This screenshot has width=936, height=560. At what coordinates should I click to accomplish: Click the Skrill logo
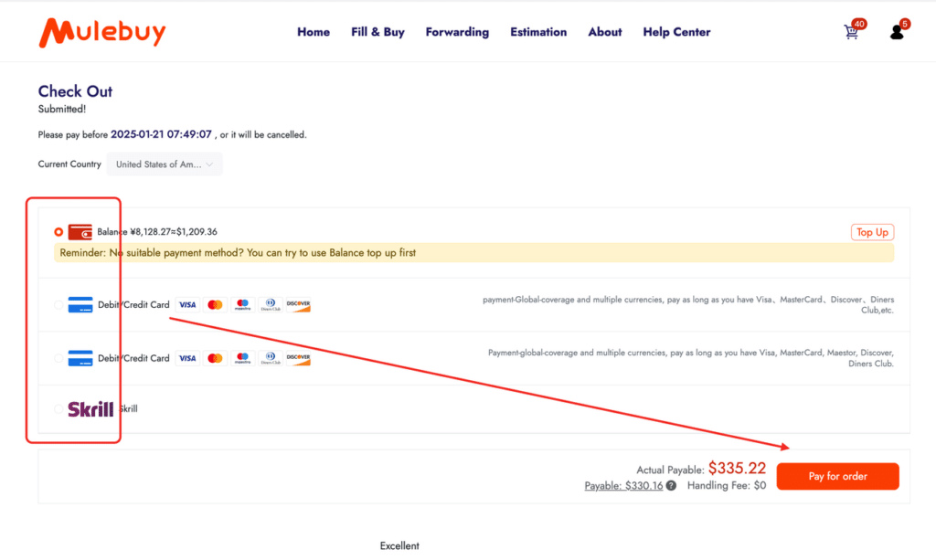[90, 409]
